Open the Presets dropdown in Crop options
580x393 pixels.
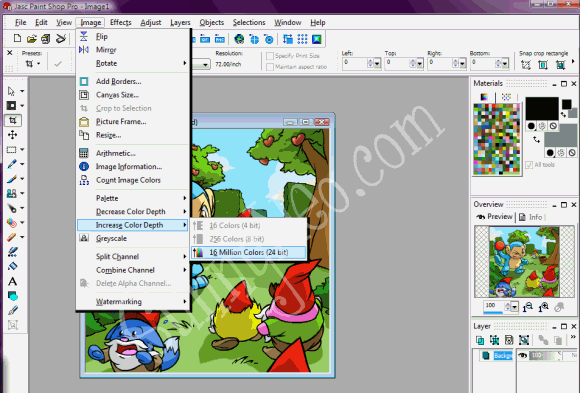click(x=38, y=64)
